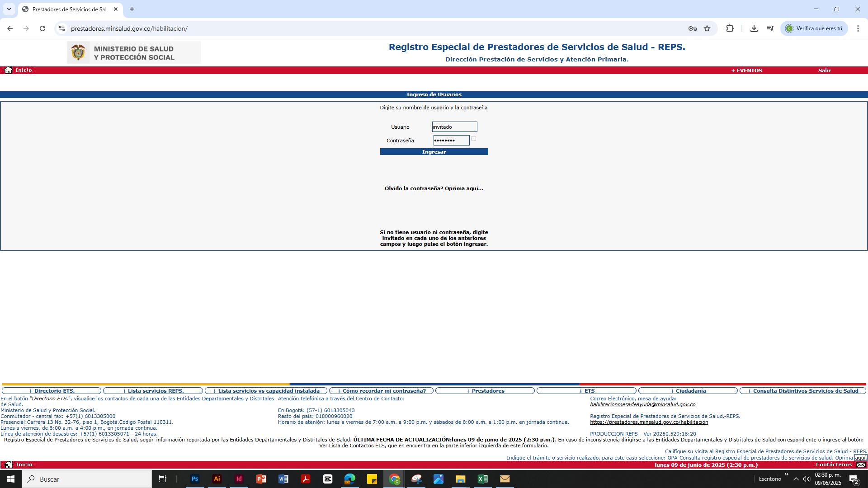Click the Salir menu item
This screenshot has width=868, height=488.
[824, 70]
